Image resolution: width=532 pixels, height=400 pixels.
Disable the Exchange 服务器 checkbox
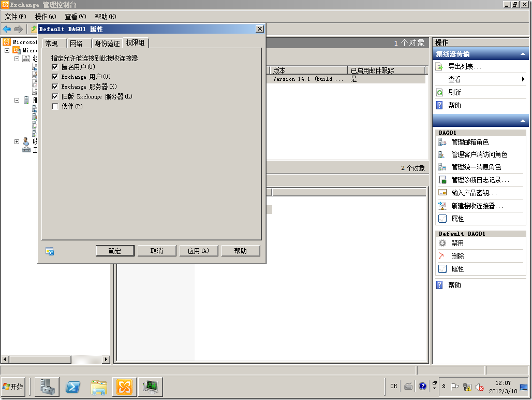(x=55, y=87)
